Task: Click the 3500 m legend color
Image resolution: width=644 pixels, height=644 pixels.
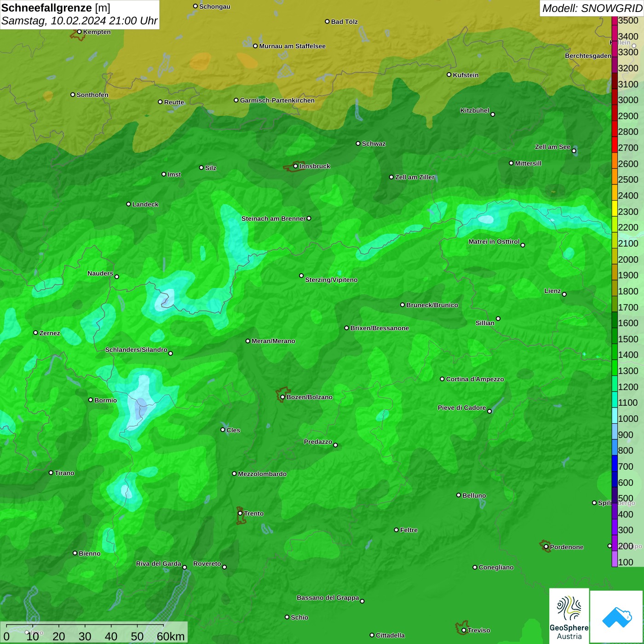Action: pyautogui.click(x=614, y=20)
